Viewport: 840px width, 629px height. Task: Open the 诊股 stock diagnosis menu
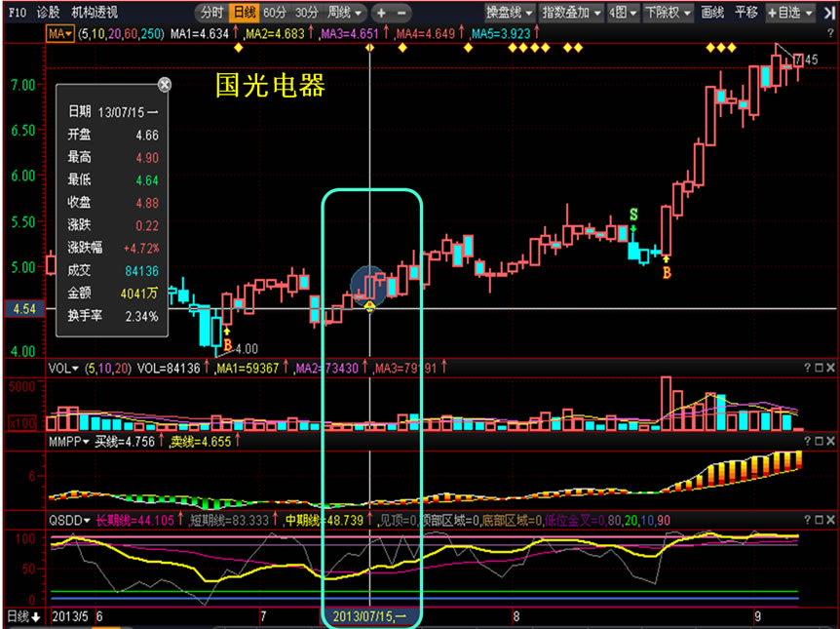tap(48, 13)
